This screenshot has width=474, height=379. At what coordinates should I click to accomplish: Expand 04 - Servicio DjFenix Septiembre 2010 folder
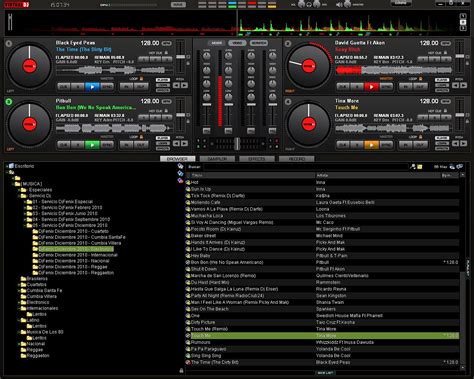click(25, 220)
